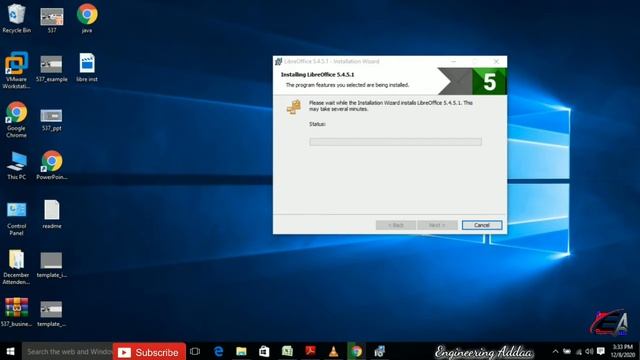Open the Windows Start menu
This screenshot has height=360, width=640.
[11, 351]
